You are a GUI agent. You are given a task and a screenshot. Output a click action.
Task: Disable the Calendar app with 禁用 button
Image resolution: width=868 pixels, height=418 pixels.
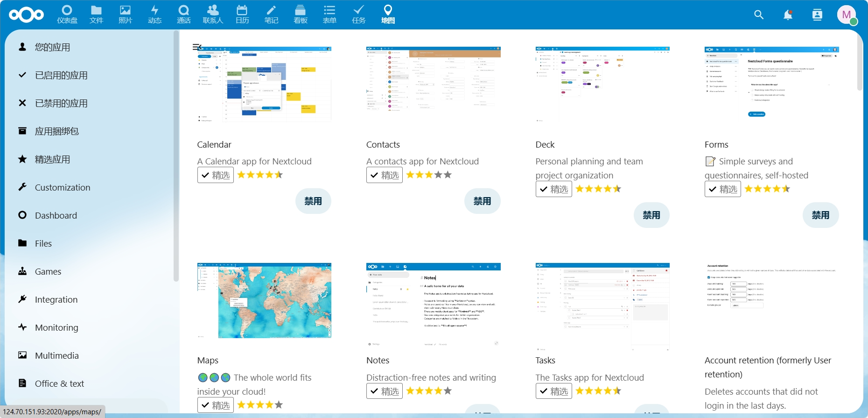point(313,201)
